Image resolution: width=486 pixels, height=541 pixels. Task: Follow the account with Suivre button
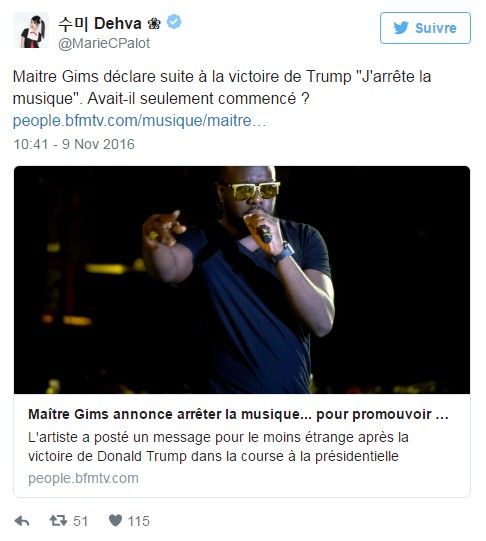coord(425,28)
